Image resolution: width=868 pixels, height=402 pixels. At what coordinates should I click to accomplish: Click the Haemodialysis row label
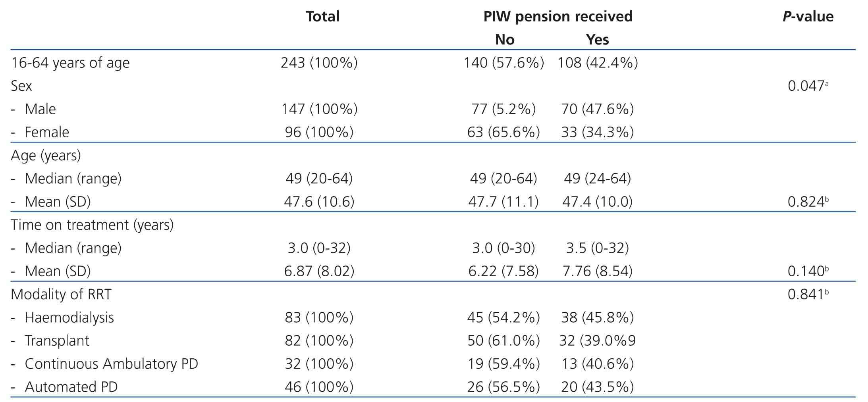69,317
